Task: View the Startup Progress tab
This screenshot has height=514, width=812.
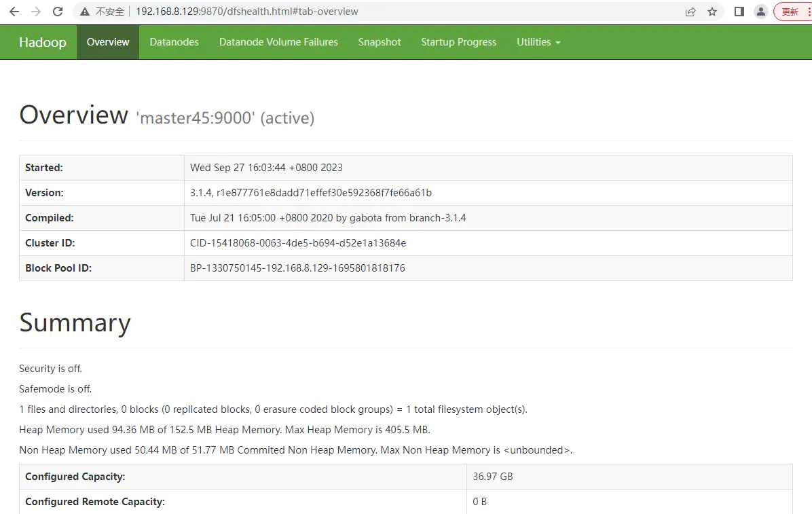Action: coord(458,42)
